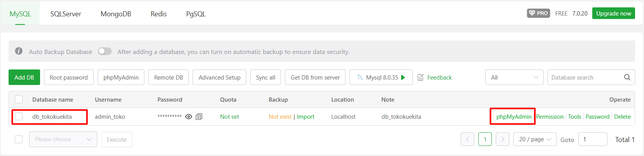Open phpMyAdmin from the toolbar
This screenshot has height=156, width=644.
(121, 77)
